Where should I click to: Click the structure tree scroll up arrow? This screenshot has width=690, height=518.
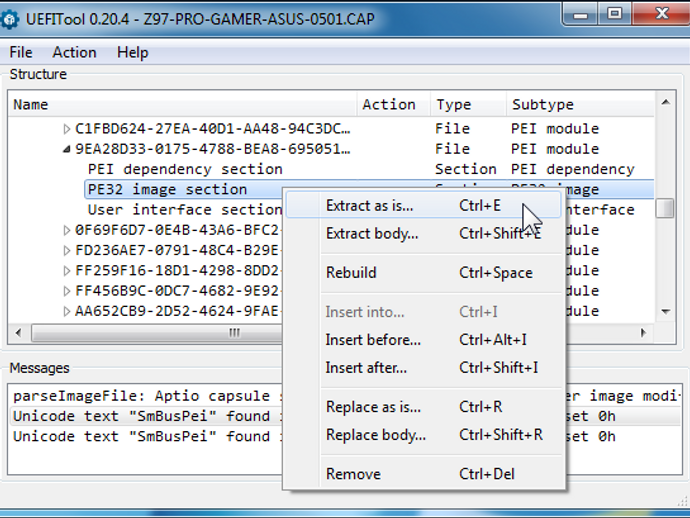click(665, 102)
